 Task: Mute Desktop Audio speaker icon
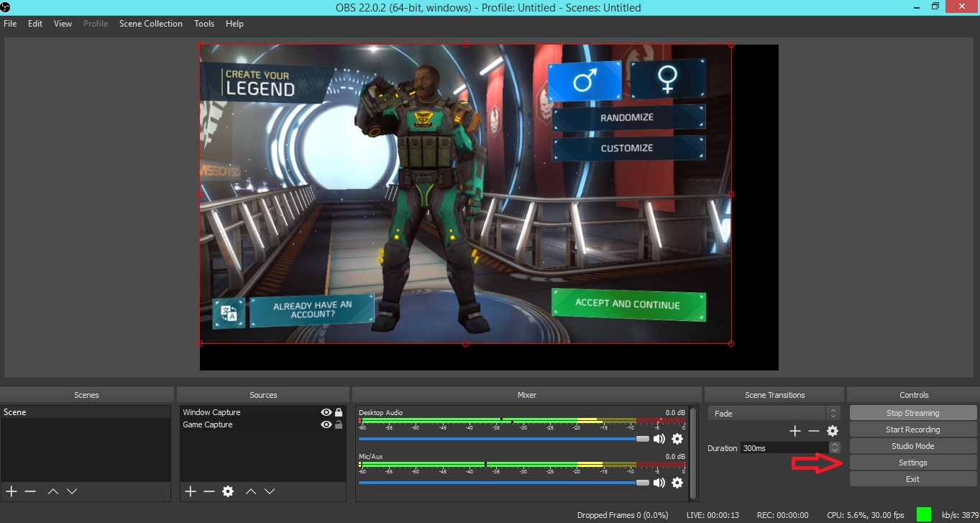click(x=659, y=439)
